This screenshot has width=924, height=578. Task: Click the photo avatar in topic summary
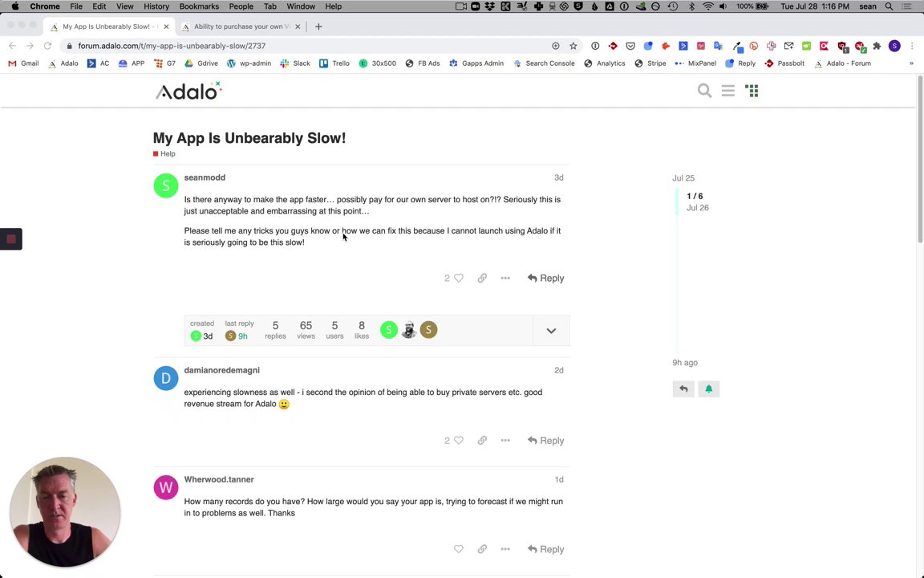click(x=408, y=330)
